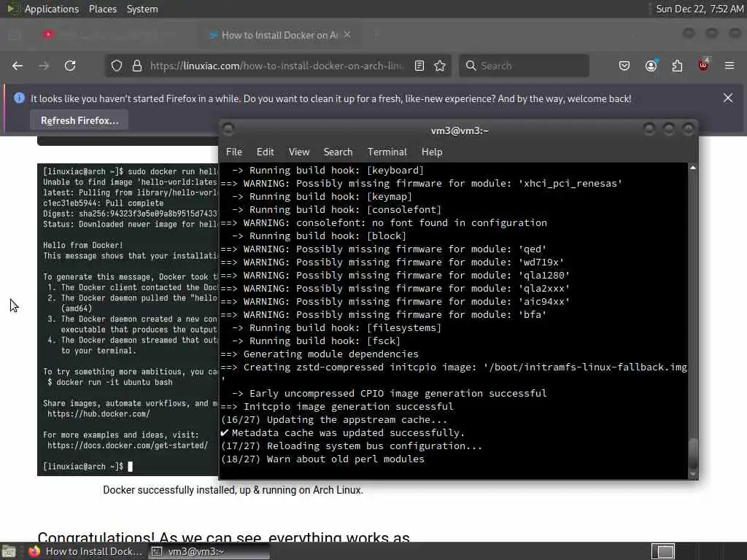
Task: Bookmark this page with the star icon
Action: tap(440, 66)
